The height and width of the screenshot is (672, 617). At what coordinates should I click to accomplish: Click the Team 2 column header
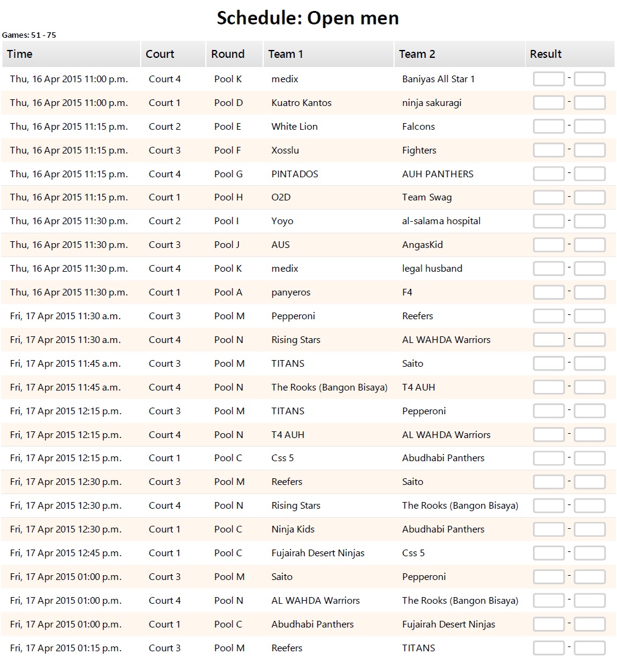click(x=460, y=54)
